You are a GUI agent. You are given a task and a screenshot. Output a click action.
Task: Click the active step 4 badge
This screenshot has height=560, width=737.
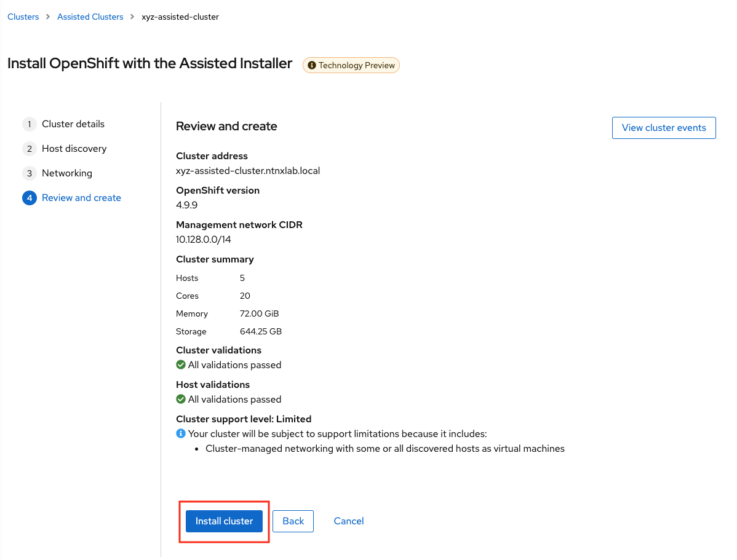[30, 198]
